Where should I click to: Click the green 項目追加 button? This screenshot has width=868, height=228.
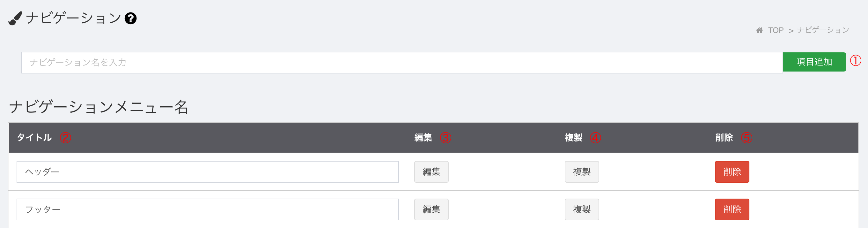(x=814, y=62)
